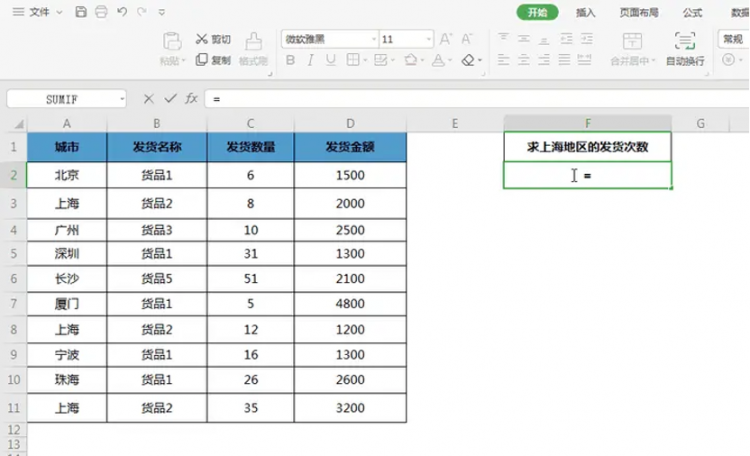The width and height of the screenshot is (750, 456).
Task: Select column A header
Action: click(67, 123)
